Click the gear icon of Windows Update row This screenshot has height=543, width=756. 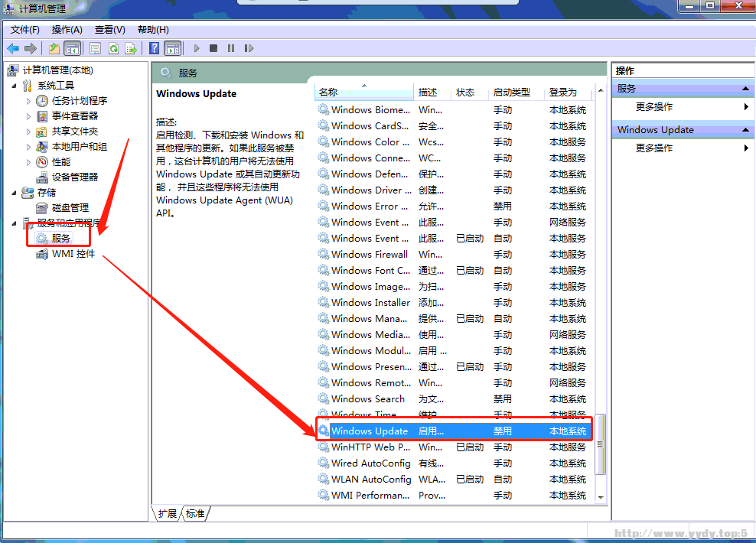(x=324, y=431)
